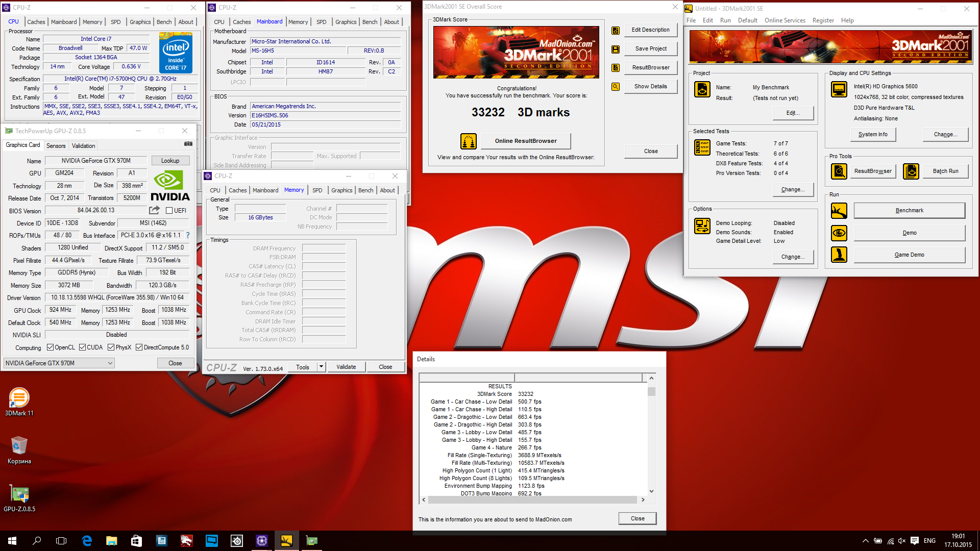Switch to Sensors tab in GPU-Z
Image resolution: width=980 pixels, height=551 pixels.
click(x=56, y=146)
